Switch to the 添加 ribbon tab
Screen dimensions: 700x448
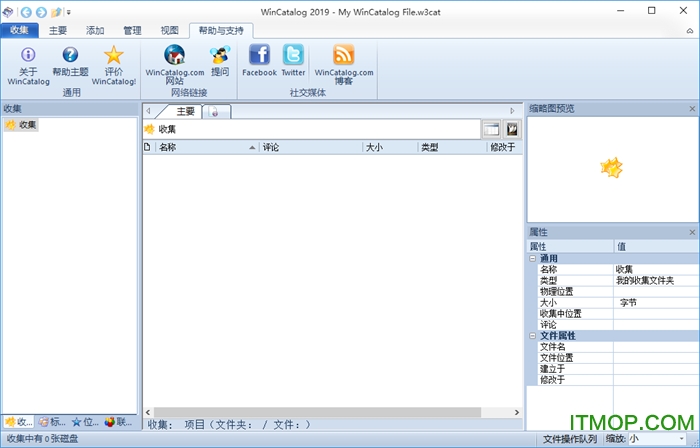[95, 30]
